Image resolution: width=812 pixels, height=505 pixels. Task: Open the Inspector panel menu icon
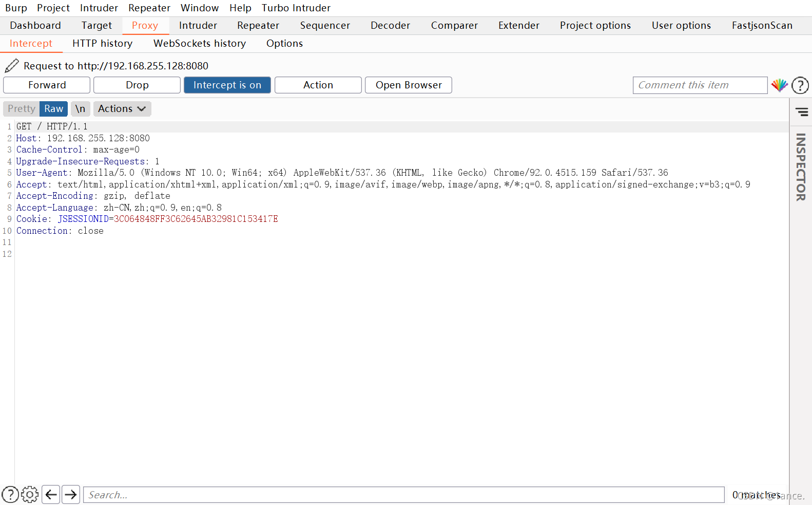tap(801, 112)
